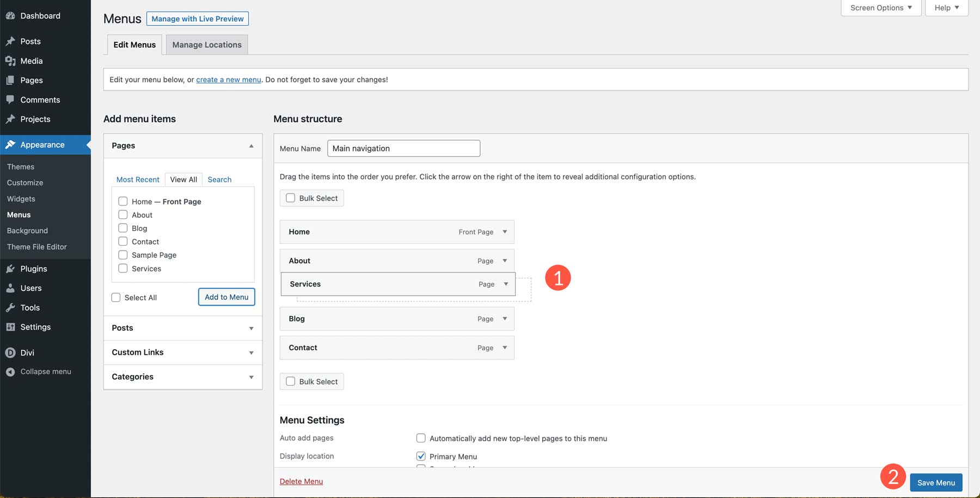Click the Media icon in sidebar
The image size is (980, 498).
(x=10, y=61)
